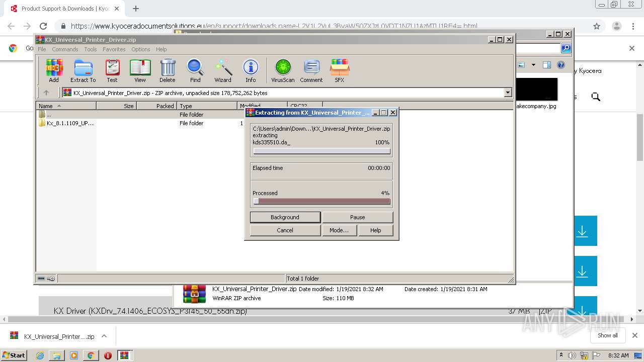Open the Options menu
Image resolution: width=644 pixels, height=362 pixels.
pyautogui.click(x=141, y=49)
